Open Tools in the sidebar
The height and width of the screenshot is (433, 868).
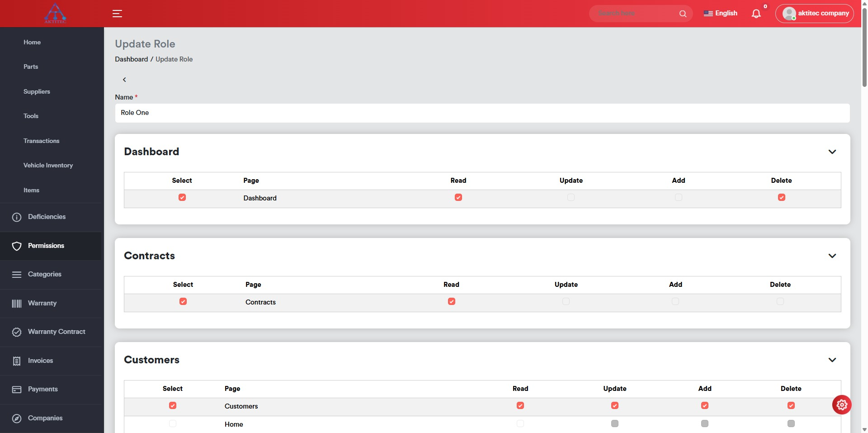pyautogui.click(x=31, y=116)
